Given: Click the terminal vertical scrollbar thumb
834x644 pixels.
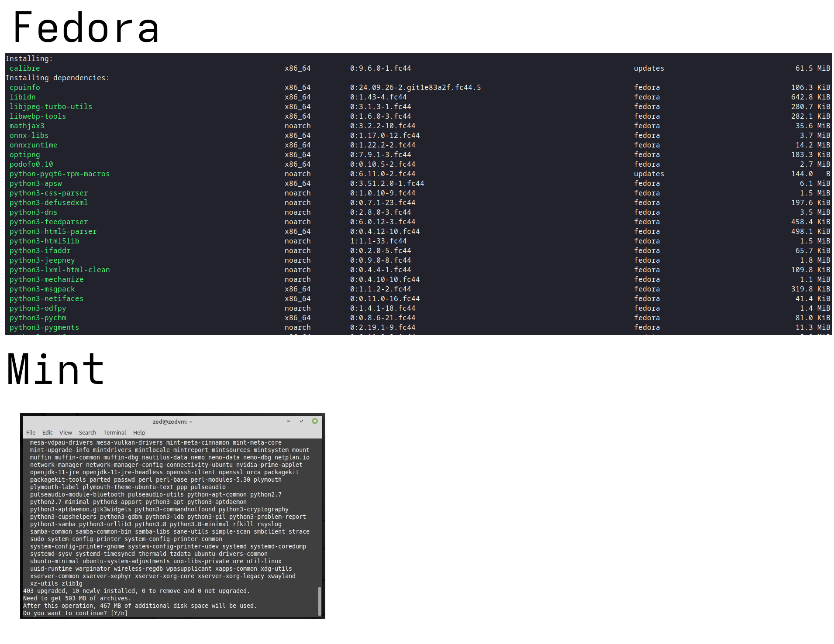Looking at the screenshot, I should click(x=320, y=601).
